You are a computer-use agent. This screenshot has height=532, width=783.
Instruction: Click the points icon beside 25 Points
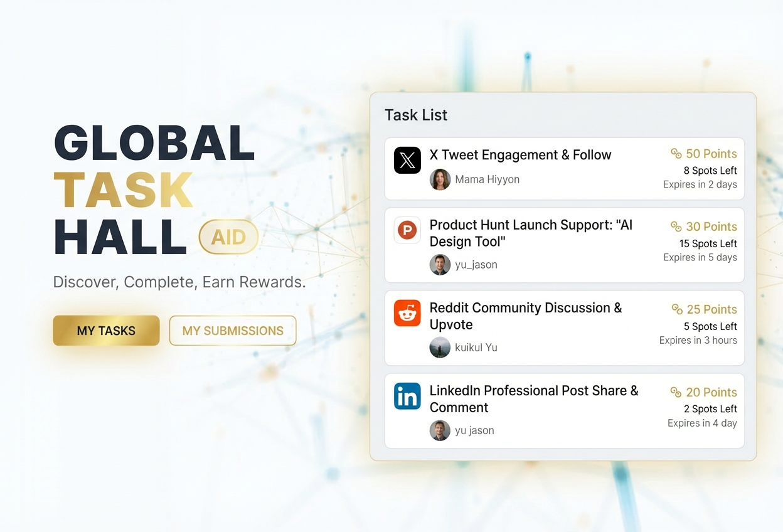pos(676,309)
